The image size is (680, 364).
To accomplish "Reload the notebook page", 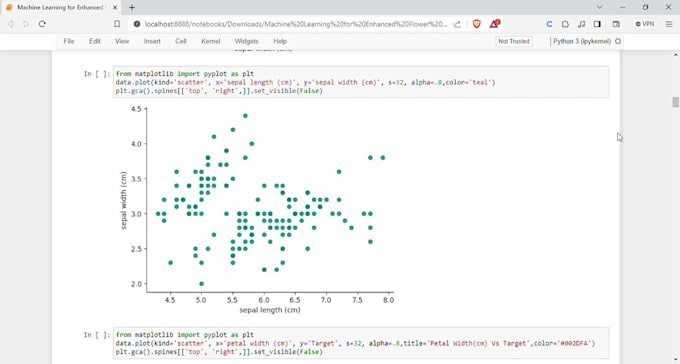I will 42,24.
